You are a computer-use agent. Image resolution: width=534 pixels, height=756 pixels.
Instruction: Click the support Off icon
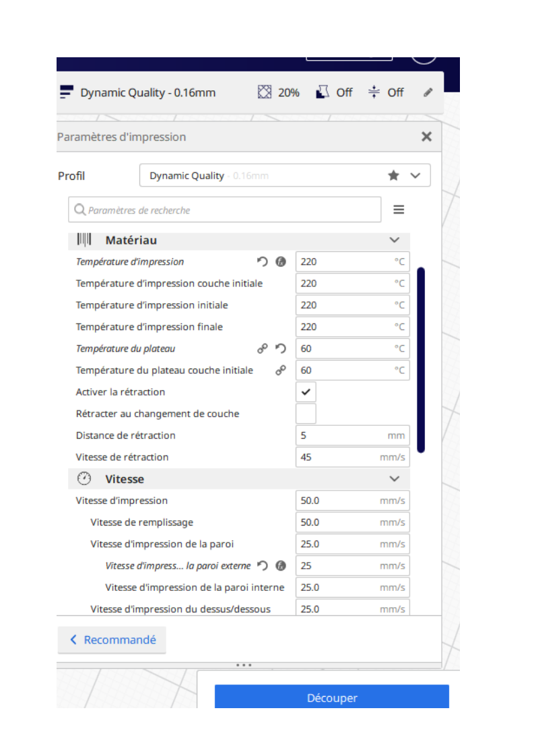pyautogui.click(x=323, y=92)
